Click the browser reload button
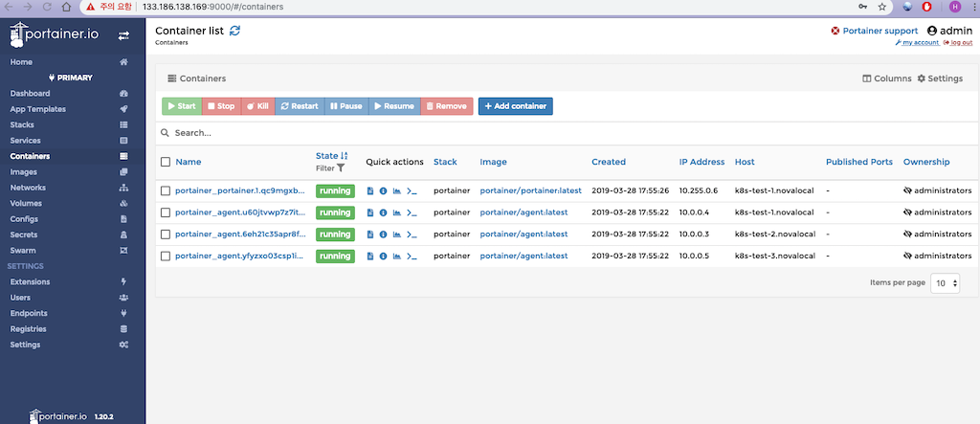This screenshot has width=980, height=424. pyautogui.click(x=48, y=7)
